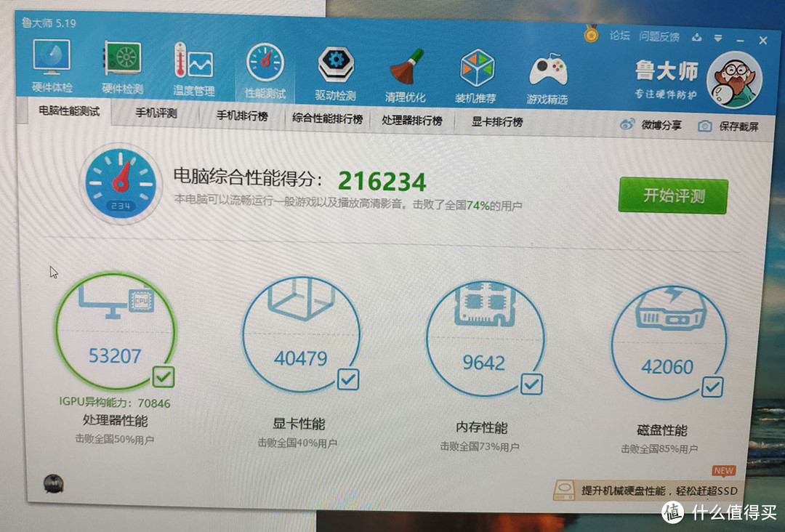Click the 击败全国50%用户 text
Image resolution: width=785 pixels, height=532 pixels.
click(x=115, y=439)
